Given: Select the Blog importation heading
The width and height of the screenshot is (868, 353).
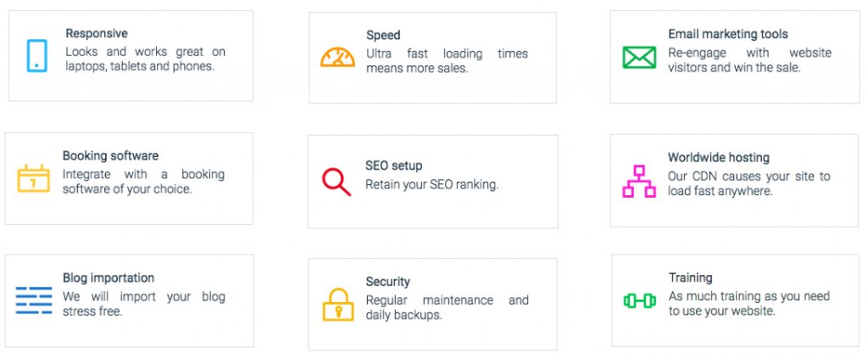Looking at the screenshot, I should [x=108, y=277].
